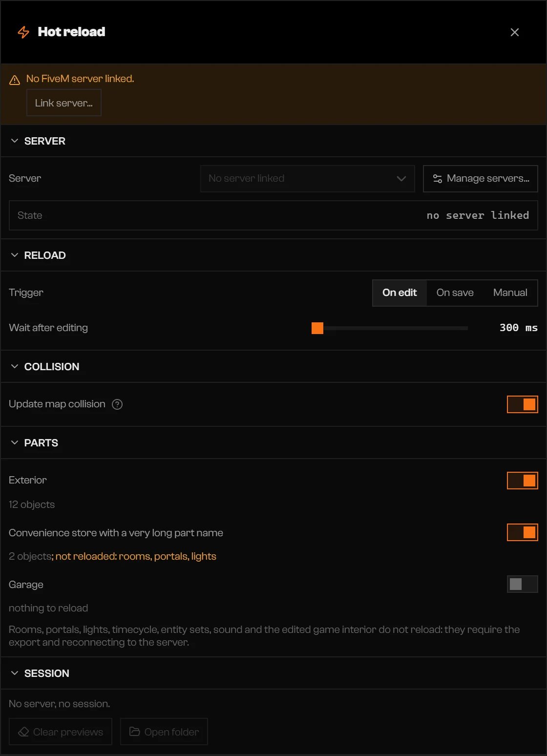Image resolution: width=547 pixels, height=756 pixels.
Task: Close the Hot reload panel
Action: pyautogui.click(x=515, y=32)
